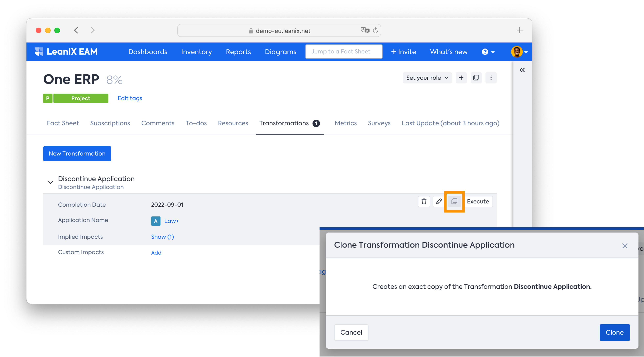Viewport: 644px width, 357px height.
Task: Switch to the Subscriptions tab
Action: coord(110,123)
